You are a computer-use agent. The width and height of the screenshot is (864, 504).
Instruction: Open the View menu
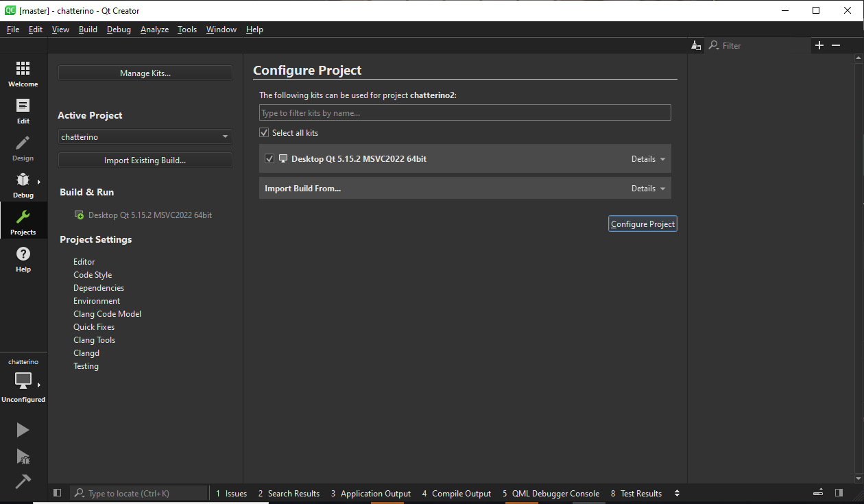click(x=60, y=29)
